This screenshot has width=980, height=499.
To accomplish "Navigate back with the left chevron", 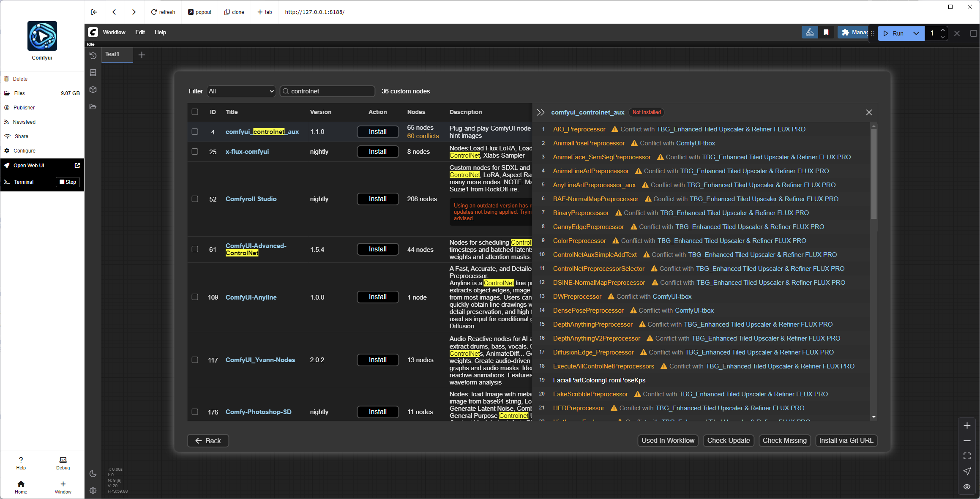I will [114, 12].
